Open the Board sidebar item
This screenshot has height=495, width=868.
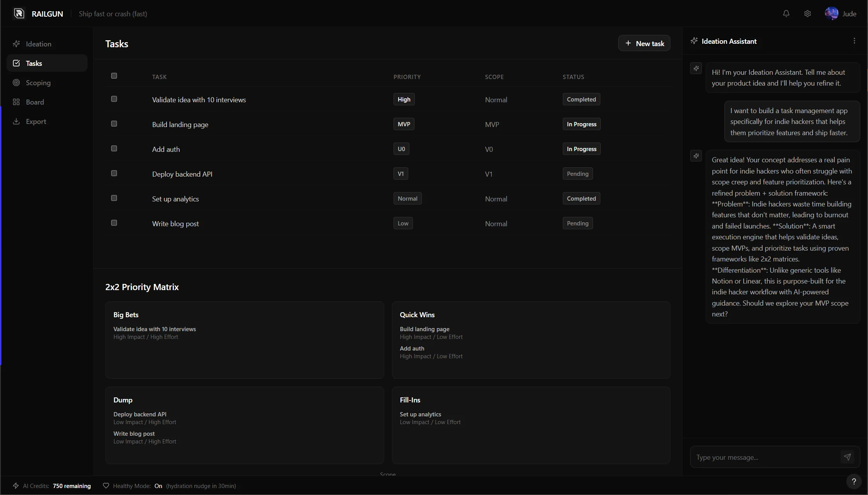pyautogui.click(x=35, y=102)
